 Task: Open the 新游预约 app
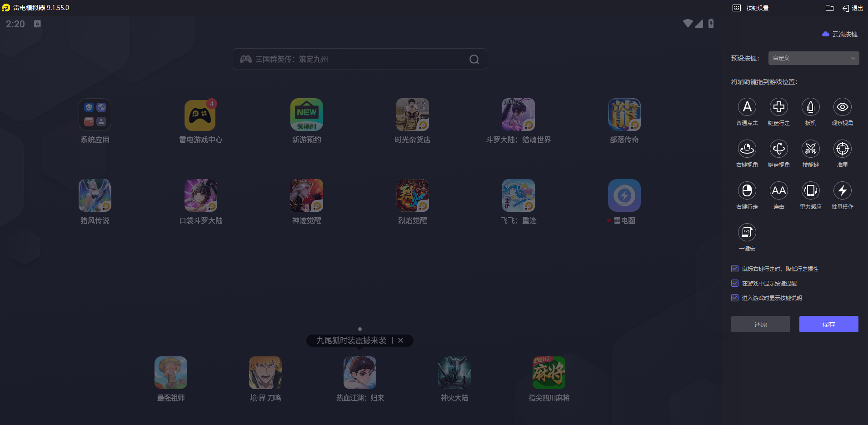click(307, 115)
